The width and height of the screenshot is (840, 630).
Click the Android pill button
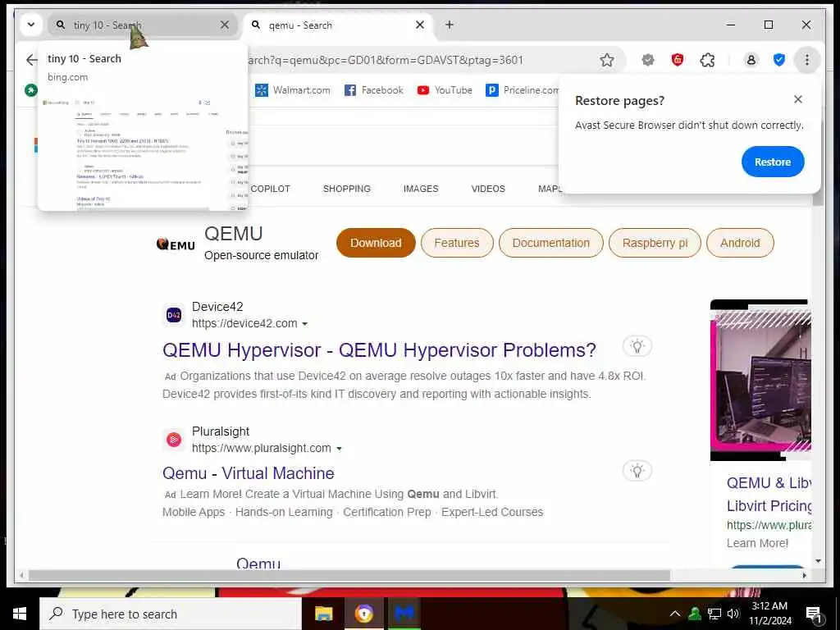tap(740, 243)
